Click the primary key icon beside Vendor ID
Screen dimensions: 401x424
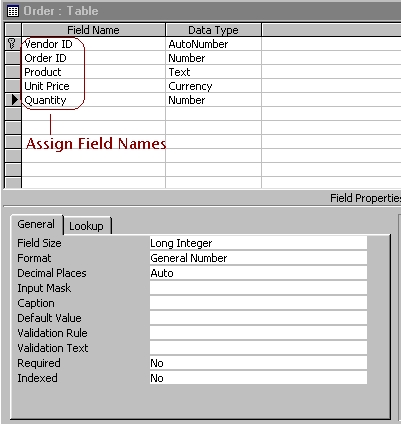(x=12, y=44)
